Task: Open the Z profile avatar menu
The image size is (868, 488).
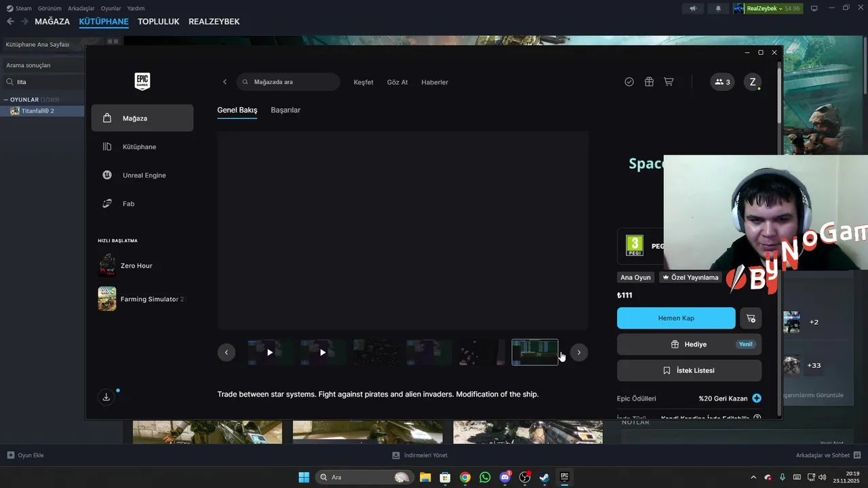Action: point(752,82)
